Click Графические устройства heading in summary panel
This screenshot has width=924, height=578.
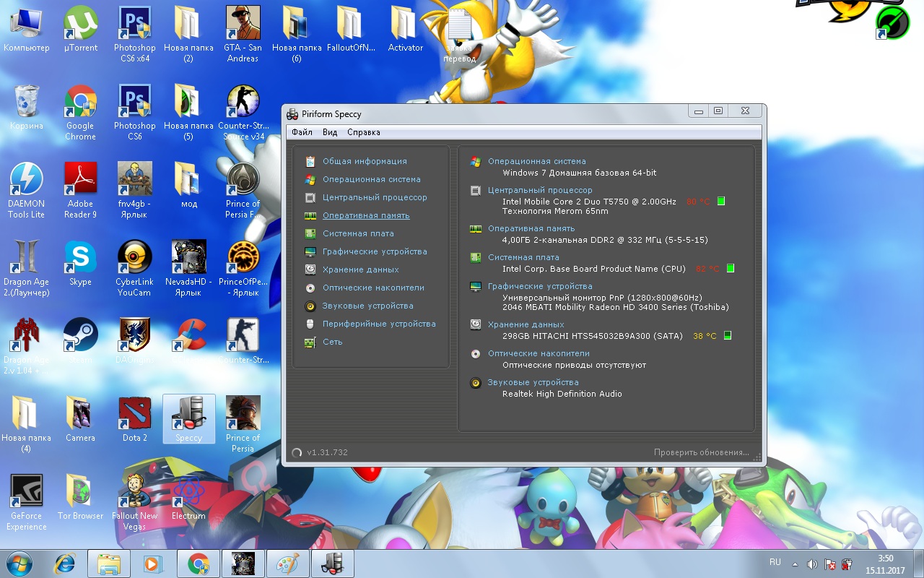[x=540, y=286]
